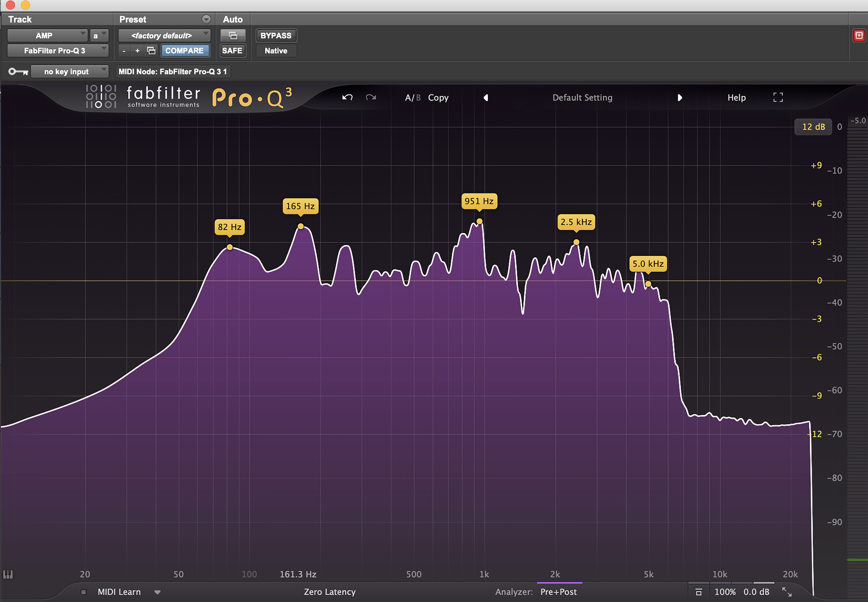The width and height of the screenshot is (868, 602).
Task: Toggle the A/B state switch
Action: [412, 98]
